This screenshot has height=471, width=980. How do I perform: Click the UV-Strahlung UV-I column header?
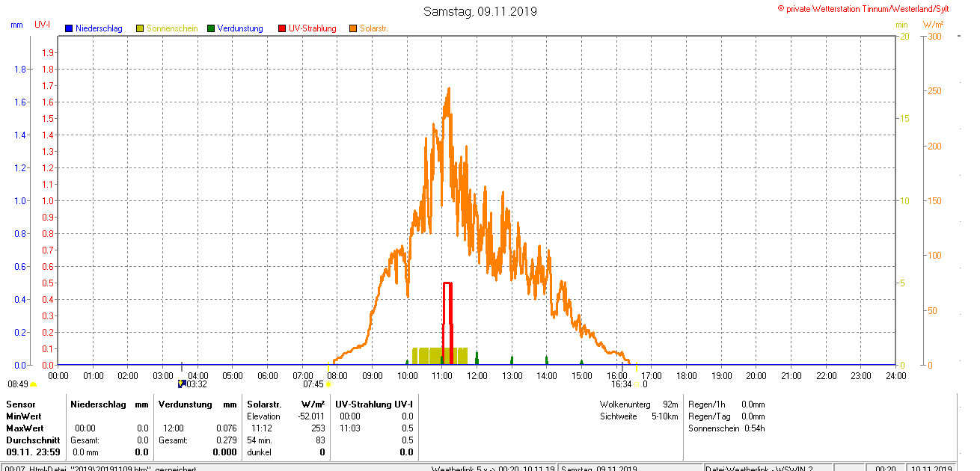tap(373, 404)
